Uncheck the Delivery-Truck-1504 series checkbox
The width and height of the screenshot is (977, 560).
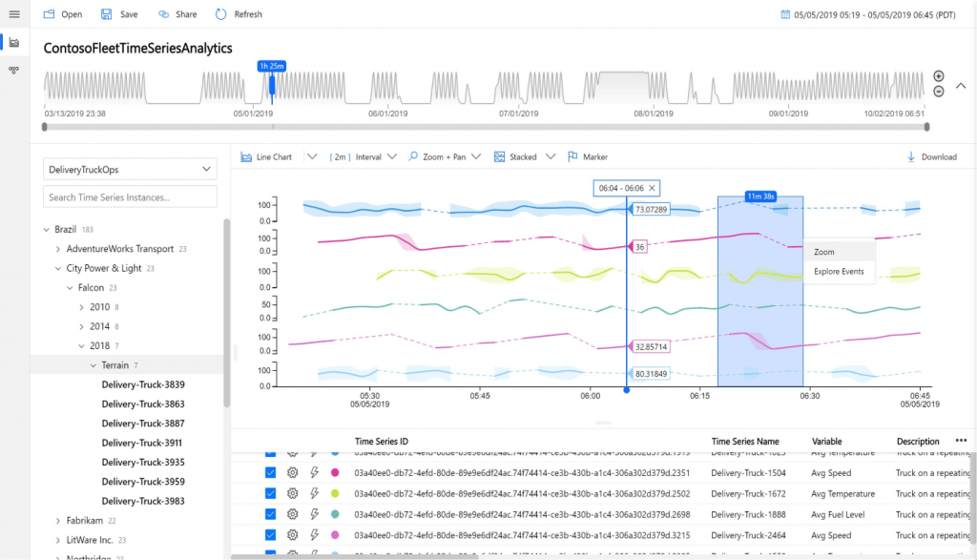click(x=270, y=472)
